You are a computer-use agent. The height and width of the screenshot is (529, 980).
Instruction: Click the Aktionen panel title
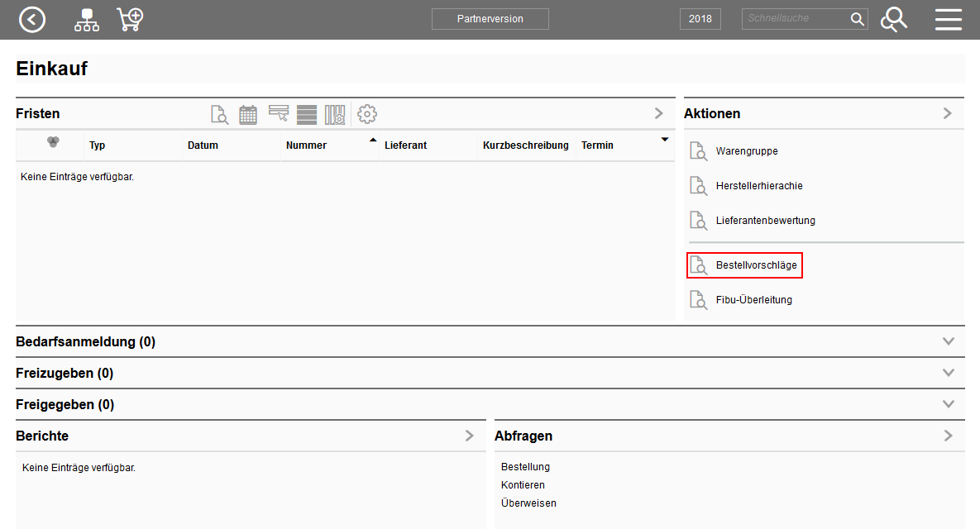coord(712,114)
